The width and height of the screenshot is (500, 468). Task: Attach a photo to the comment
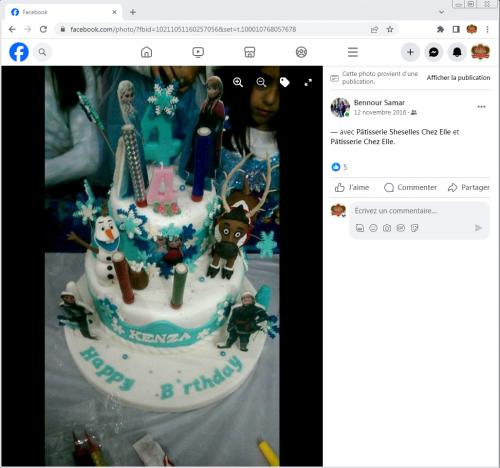click(387, 228)
